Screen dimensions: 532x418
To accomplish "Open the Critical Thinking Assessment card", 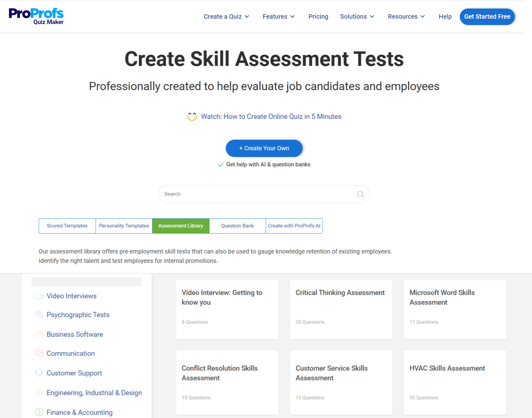I will [x=341, y=309].
